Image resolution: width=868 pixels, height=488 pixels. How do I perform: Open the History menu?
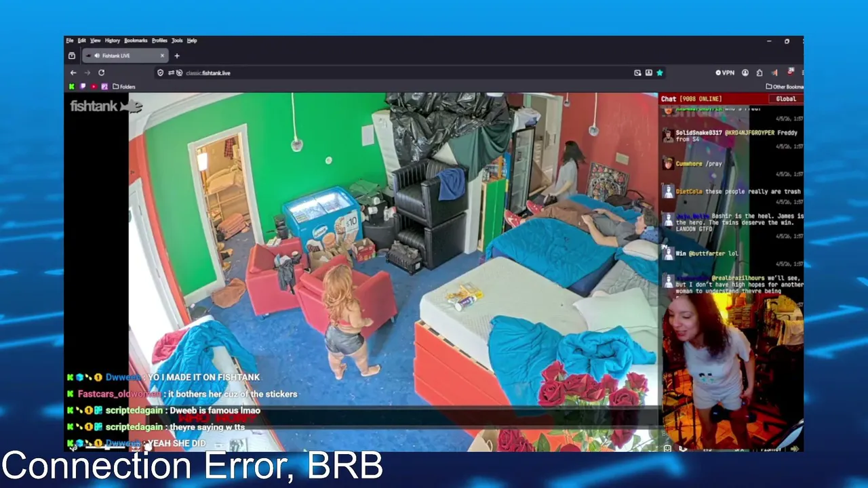tap(113, 41)
